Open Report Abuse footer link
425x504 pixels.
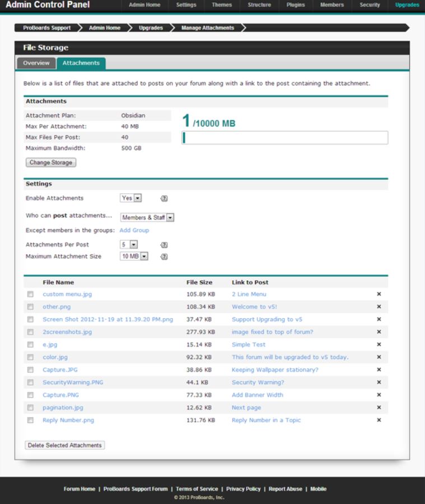286,489
